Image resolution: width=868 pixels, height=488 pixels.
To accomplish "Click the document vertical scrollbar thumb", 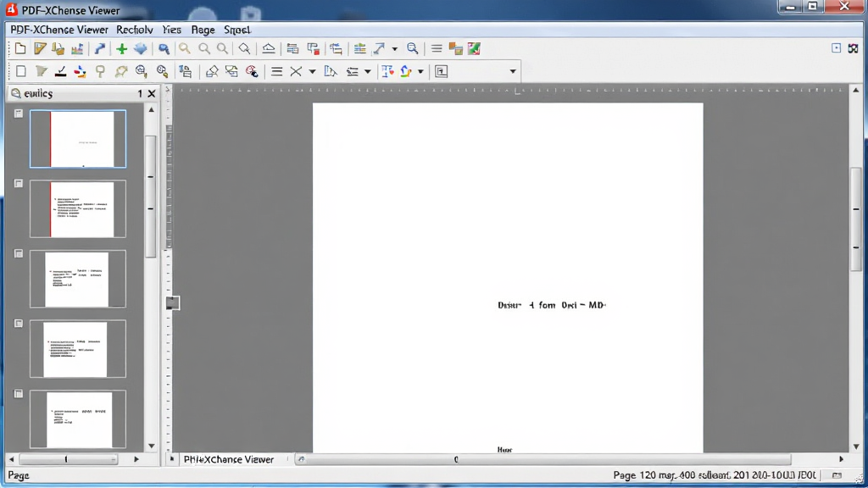I will [856, 219].
